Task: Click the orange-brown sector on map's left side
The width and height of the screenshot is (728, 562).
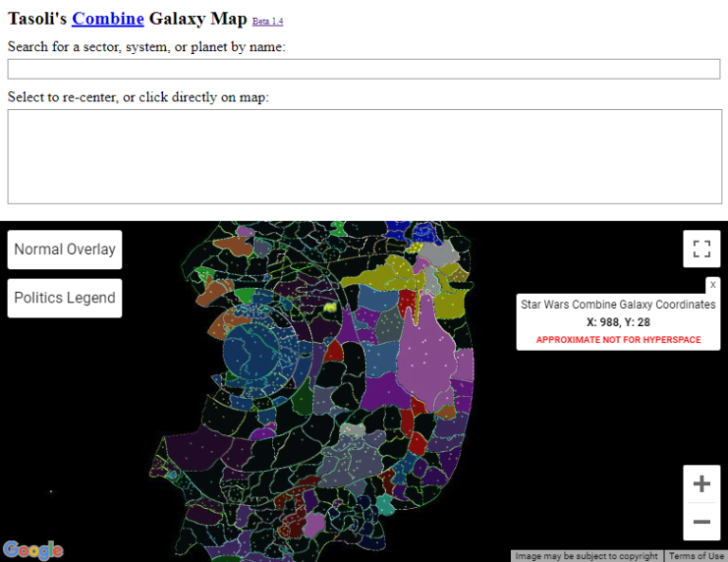Action: [x=227, y=322]
